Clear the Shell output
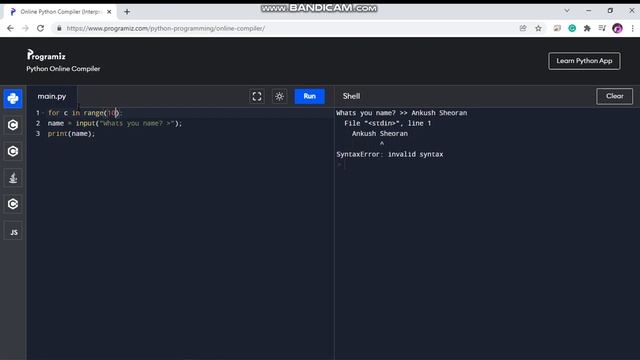640x360 pixels. coord(614,96)
